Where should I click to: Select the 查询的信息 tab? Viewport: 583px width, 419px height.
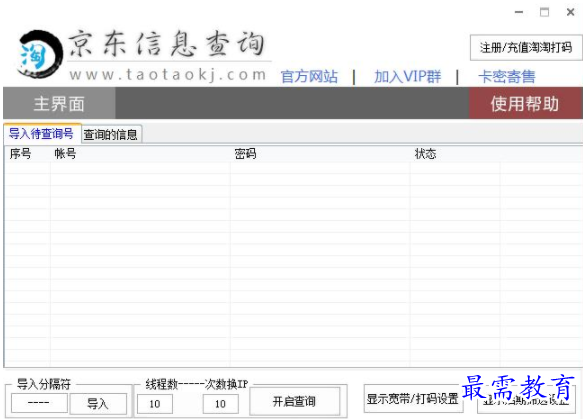(x=111, y=134)
